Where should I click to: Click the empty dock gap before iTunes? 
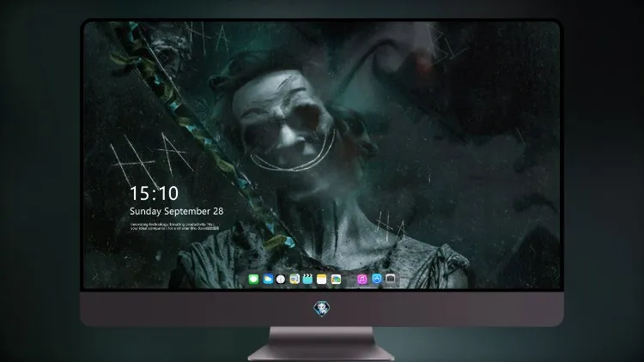349,280
